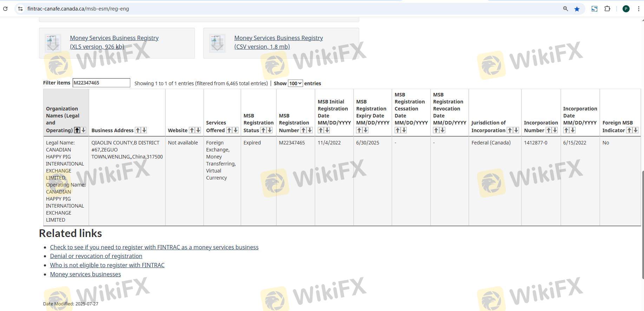This screenshot has width=644, height=311.
Task: Sort Business Address column descending
Action: [x=144, y=130]
